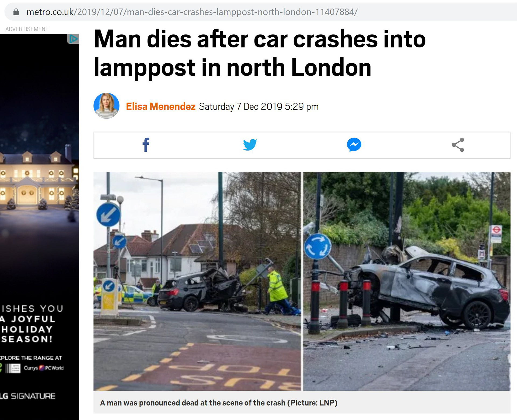Open the right burnt car photo
517x420 pixels.
click(x=407, y=281)
